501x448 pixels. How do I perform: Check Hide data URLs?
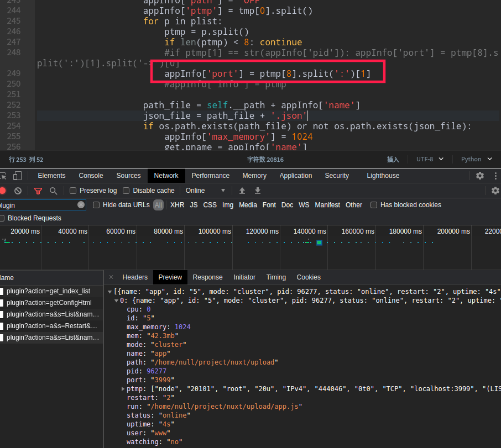point(96,205)
